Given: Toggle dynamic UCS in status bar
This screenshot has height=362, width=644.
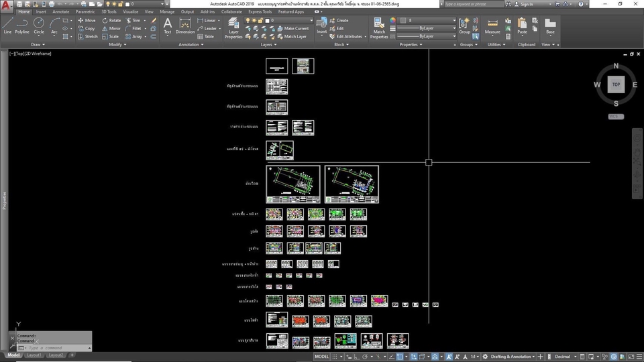Looking at the screenshot, I should coord(414,357).
